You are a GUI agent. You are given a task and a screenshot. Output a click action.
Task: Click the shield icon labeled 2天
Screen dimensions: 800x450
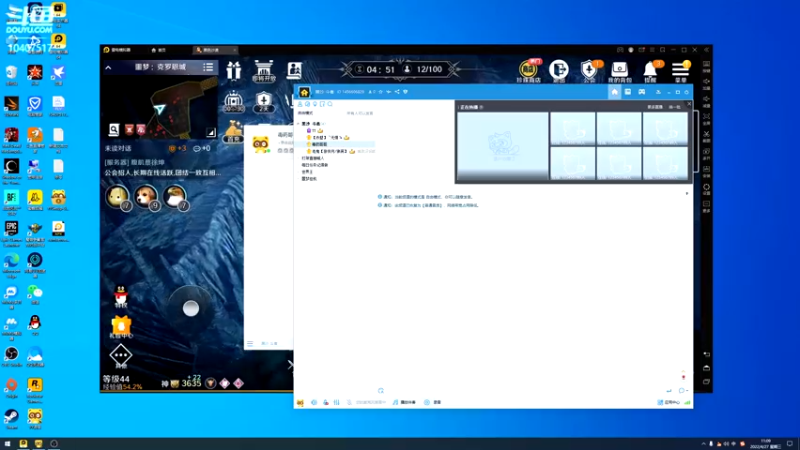[264, 102]
